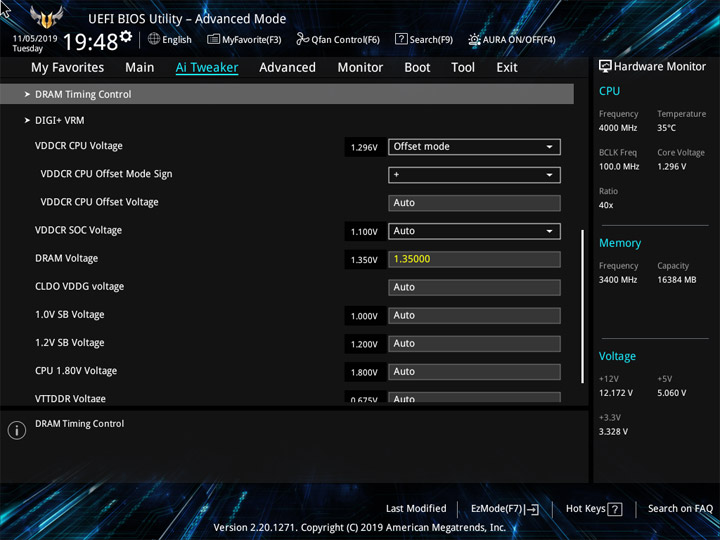Click the CPU temperature 35°C value
Image resolution: width=720 pixels, height=540 pixels.
pyautogui.click(x=667, y=128)
